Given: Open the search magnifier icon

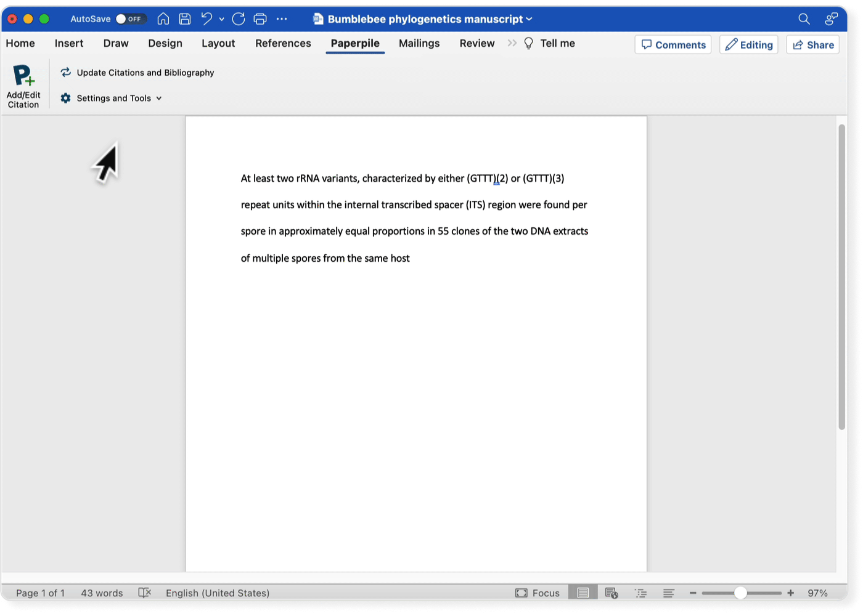Looking at the screenshot, I should [804, 19].
